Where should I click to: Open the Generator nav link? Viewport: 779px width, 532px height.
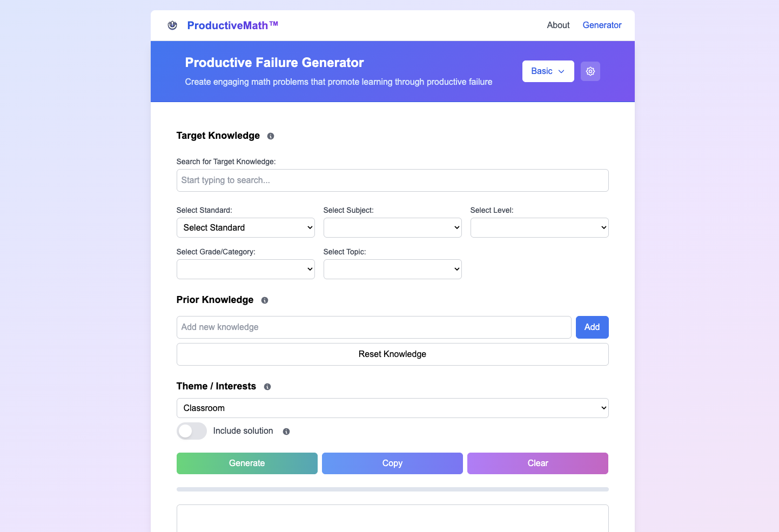tap(602, 25)
